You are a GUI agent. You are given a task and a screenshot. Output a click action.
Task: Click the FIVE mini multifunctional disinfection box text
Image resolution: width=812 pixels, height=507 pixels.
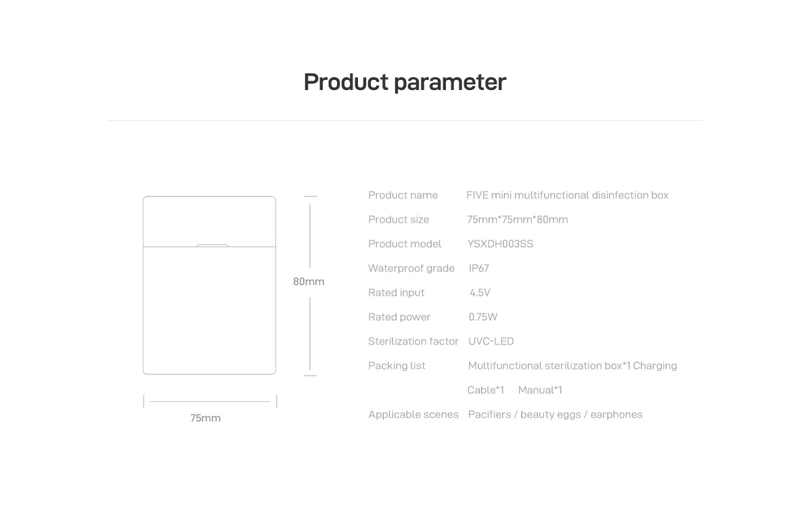coord(567,195)
